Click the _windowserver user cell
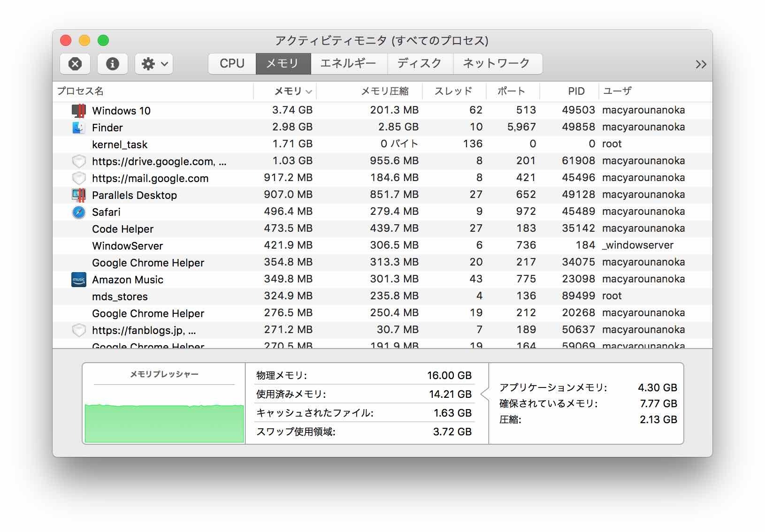This screenshot has height=532, width=765. 638,245
